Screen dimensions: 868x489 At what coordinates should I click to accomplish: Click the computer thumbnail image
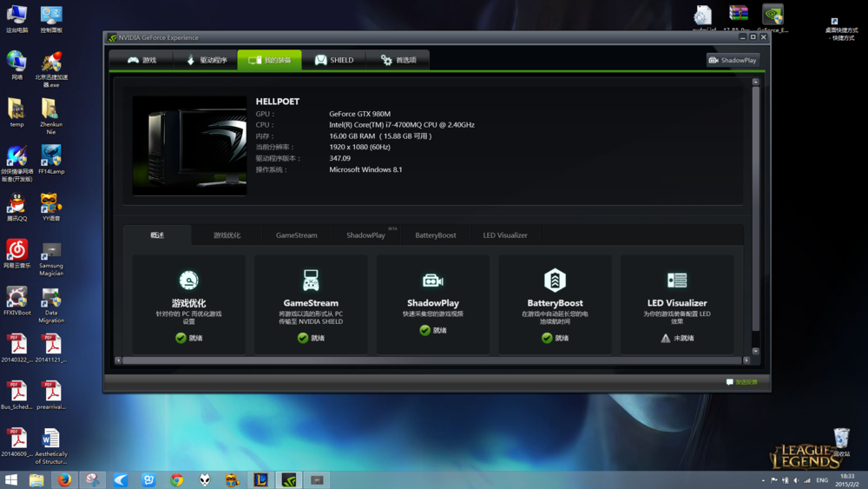pyautogui.click(x=189, y=146)
